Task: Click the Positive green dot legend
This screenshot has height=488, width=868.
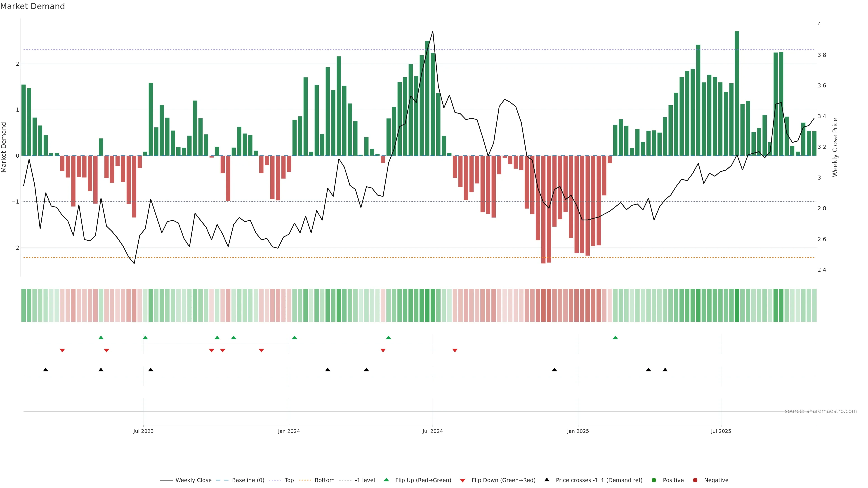Action: (x=654, y=480)
